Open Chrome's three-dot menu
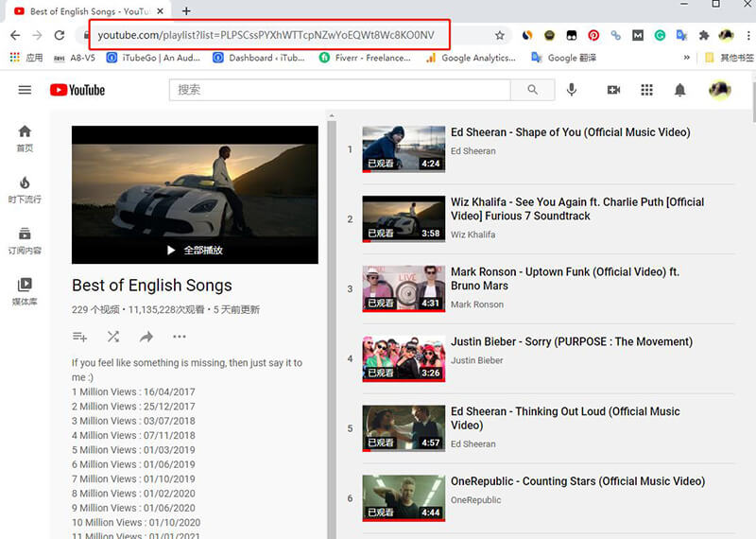This screenshot has height=539, width=756. click(x=747, y=35)
